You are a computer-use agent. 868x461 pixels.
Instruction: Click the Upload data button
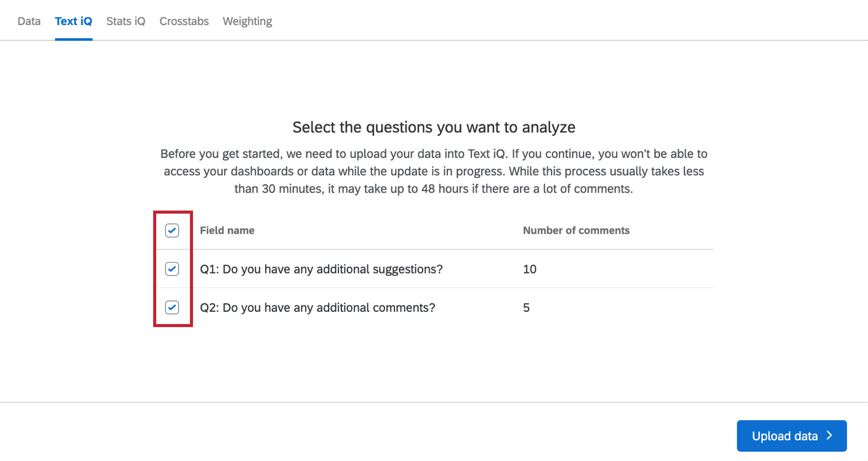pyautogui.click(x=785, y=436)
